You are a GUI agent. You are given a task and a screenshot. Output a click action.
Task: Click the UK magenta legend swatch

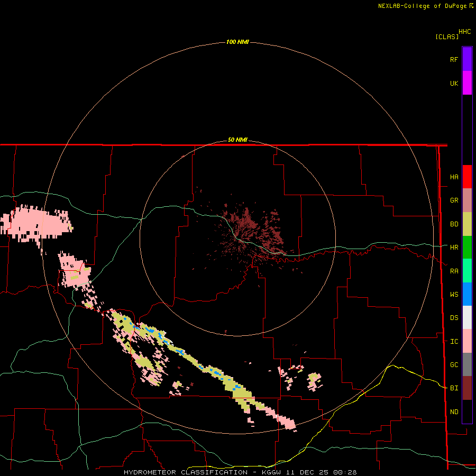[x=467, y=83]
